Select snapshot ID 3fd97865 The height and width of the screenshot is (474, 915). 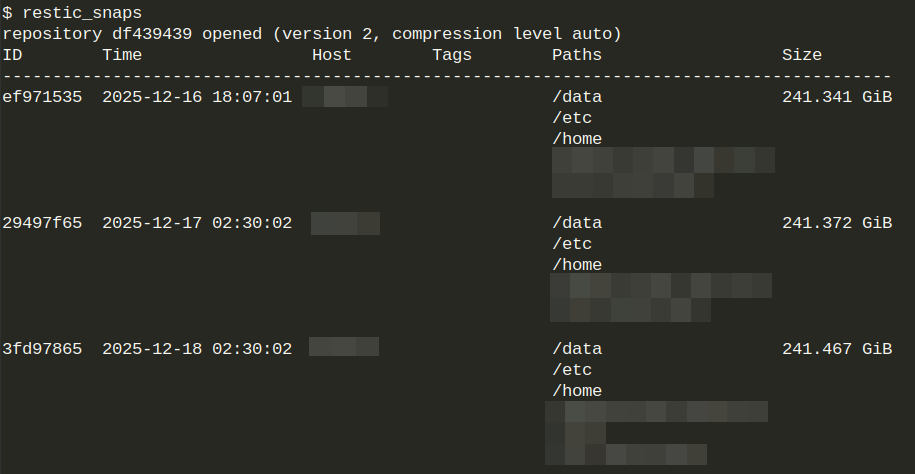point(42,349)
